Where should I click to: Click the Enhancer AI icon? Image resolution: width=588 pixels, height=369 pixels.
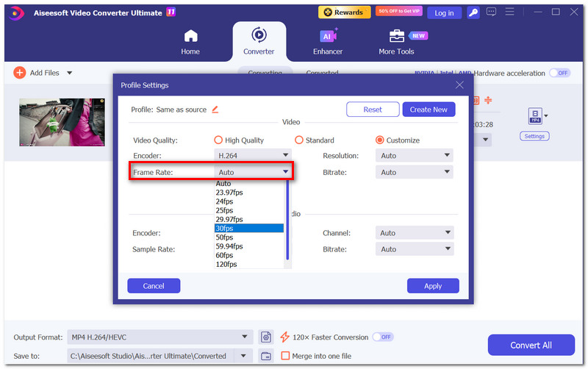pos(328,36)
